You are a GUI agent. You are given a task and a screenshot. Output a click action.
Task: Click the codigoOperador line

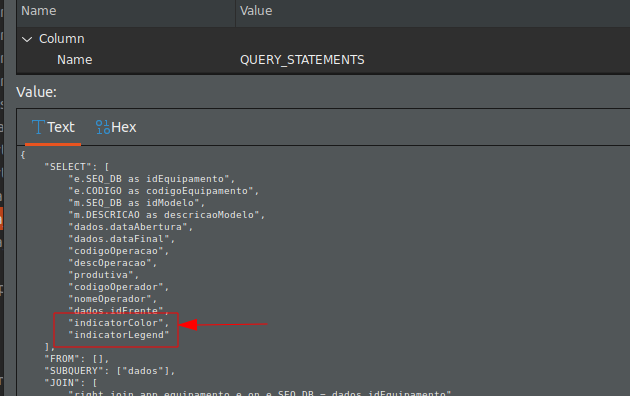119,287
